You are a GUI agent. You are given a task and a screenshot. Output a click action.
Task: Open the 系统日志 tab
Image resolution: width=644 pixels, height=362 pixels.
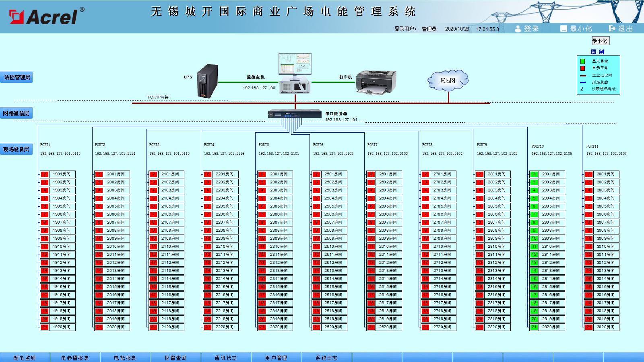tap(326, 358)
